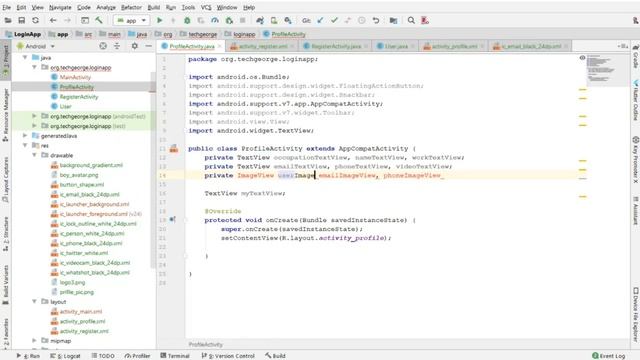Click the Git commit checkmark icon
640x360 pixels.
pos(334,20)
